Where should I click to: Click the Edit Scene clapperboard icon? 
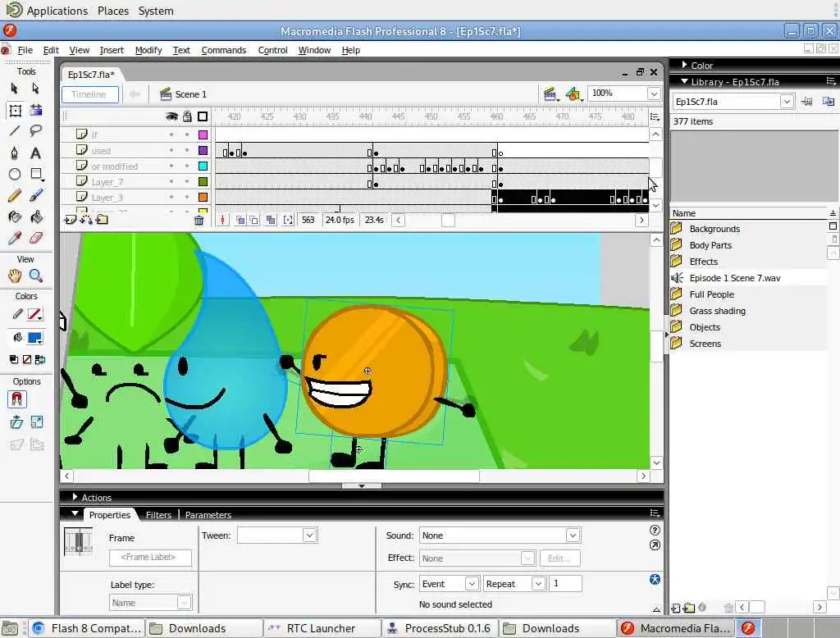pyautogui.click(x=550, y=94)
